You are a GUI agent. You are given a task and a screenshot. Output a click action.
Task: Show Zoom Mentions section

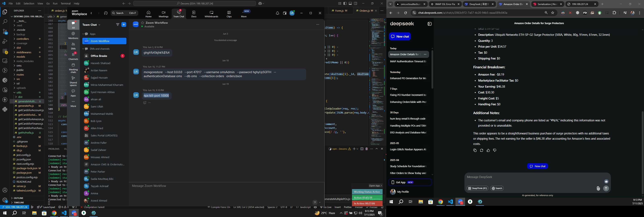pos(73,35)
